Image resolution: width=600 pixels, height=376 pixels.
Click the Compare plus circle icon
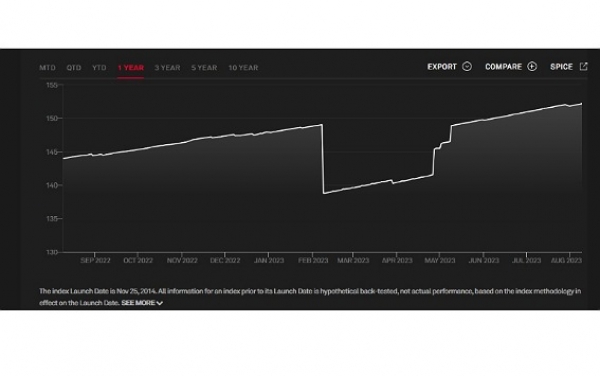(532, 67)
